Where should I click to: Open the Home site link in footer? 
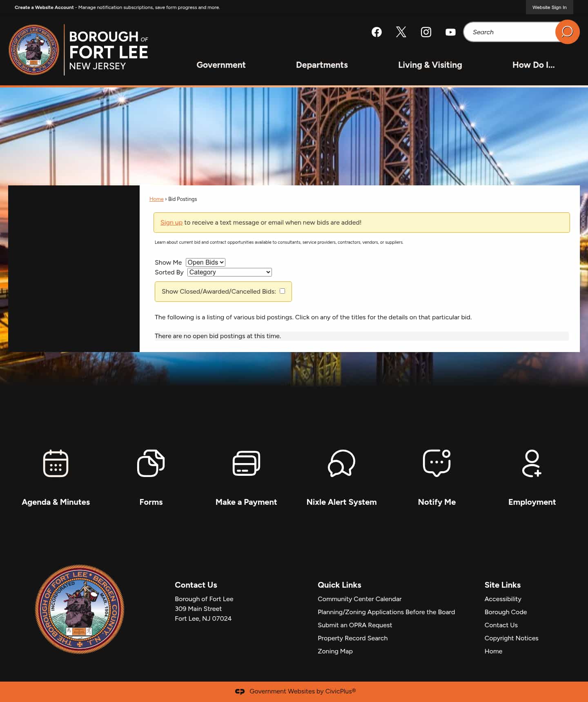coord(493,651)
